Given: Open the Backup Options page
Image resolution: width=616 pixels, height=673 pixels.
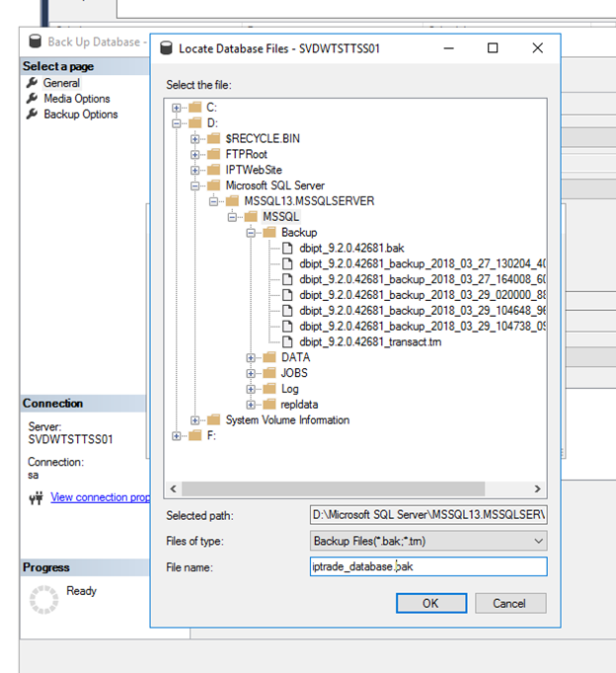Looking at the screenshot, I should pos(81,114).
